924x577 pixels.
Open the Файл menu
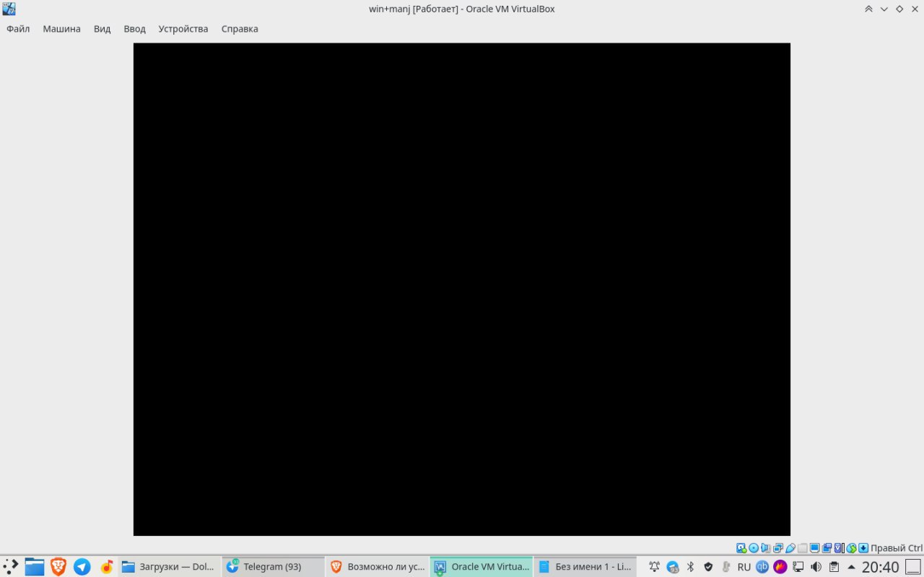tap(18, 29)
